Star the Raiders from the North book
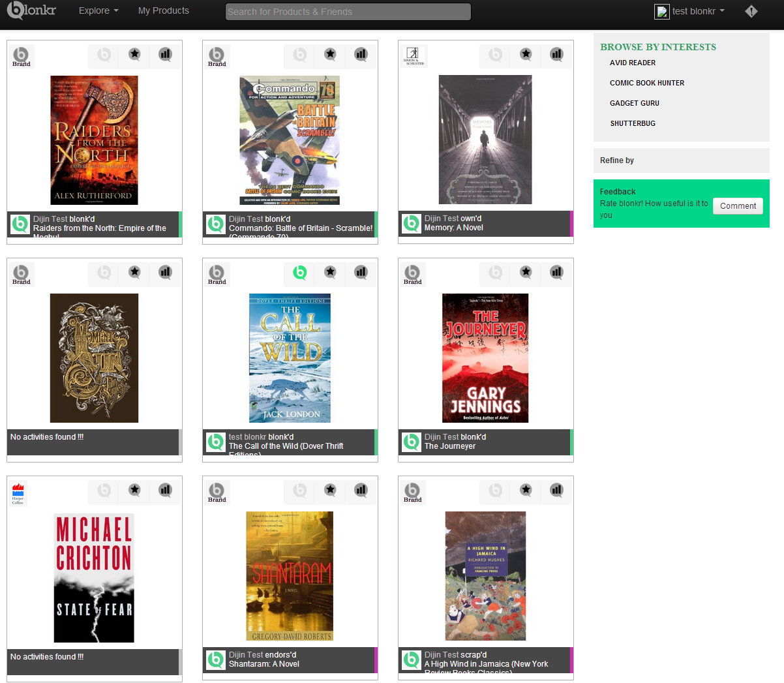Screen dimensions: 784x683 click(x=134, y=54)
